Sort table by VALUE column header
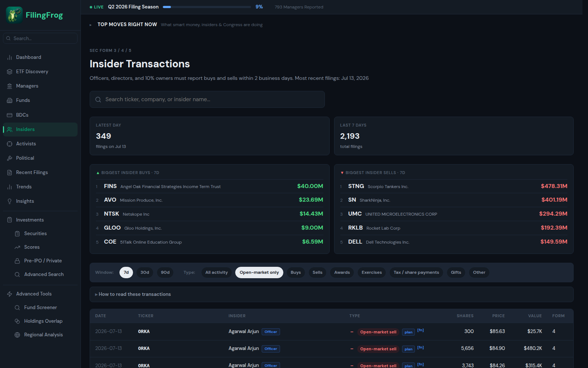 tap(535, 316)
